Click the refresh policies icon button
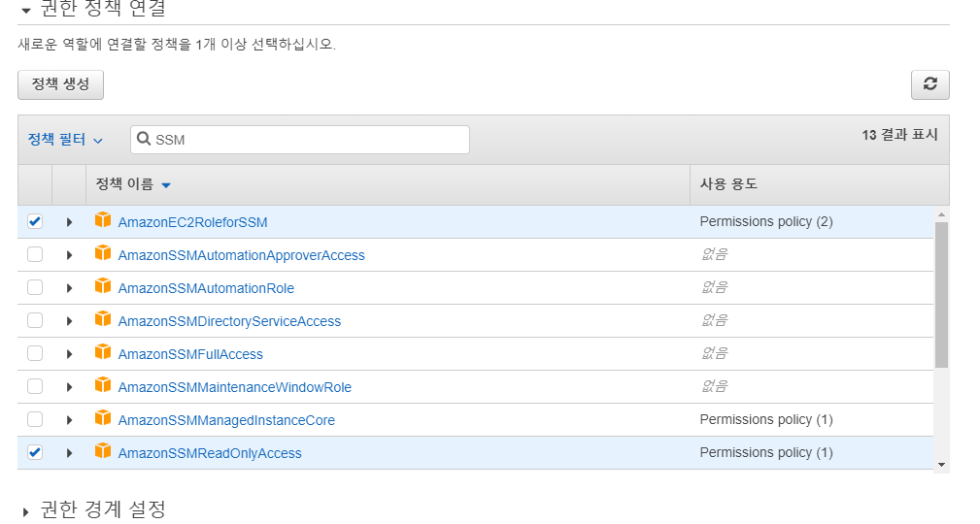 pos(930,84)
